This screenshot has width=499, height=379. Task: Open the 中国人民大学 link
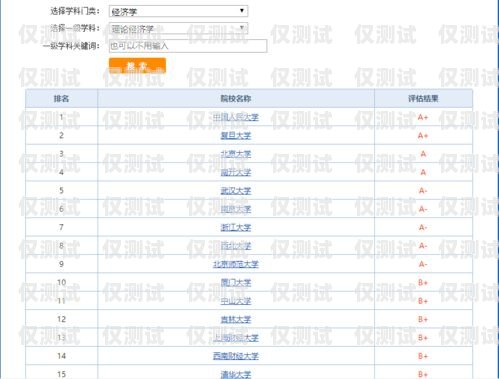coord(236,117)
